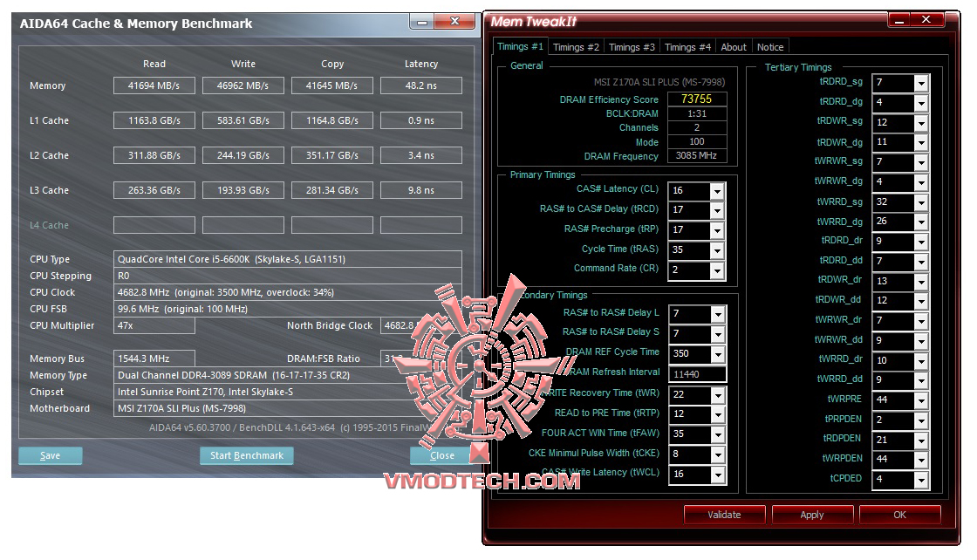Screen dimensions: 977x560
Task: Open the Notice tab
Action: [770, 47]
